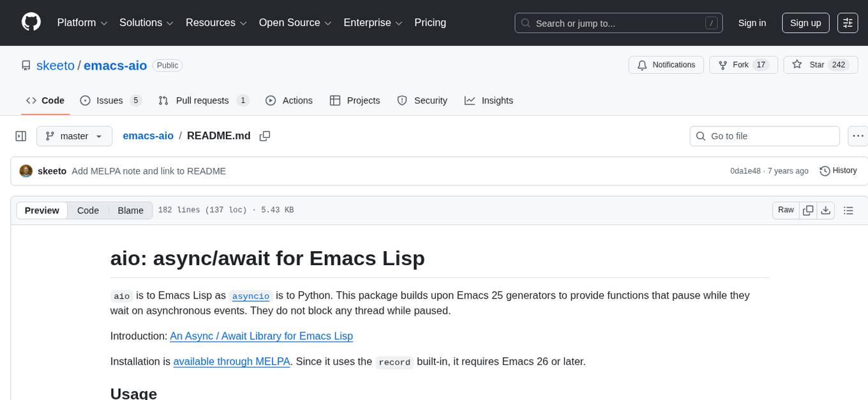
Task: Open the available through MELPA link
Action: [231, 361]
